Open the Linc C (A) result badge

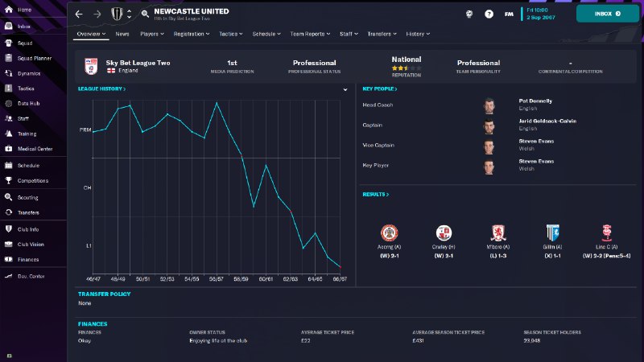[607, 232]
